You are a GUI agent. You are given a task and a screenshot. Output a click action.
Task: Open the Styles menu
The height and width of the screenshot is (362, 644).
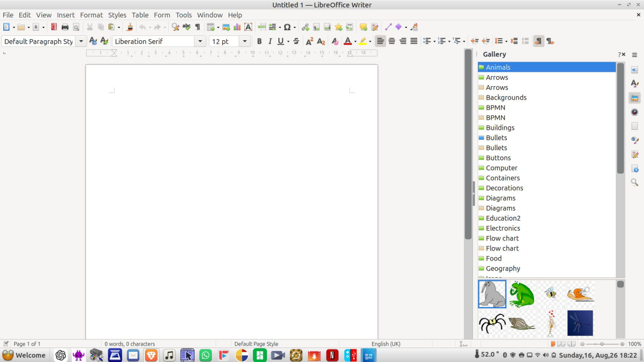(x=117, y=15)
